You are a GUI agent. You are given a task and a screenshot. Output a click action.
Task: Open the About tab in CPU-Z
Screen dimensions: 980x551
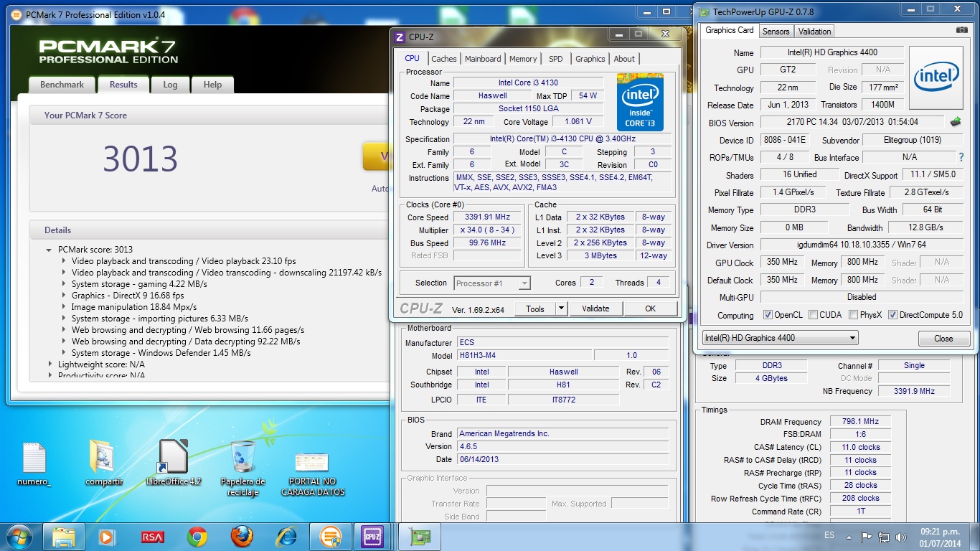coord(624,59)
